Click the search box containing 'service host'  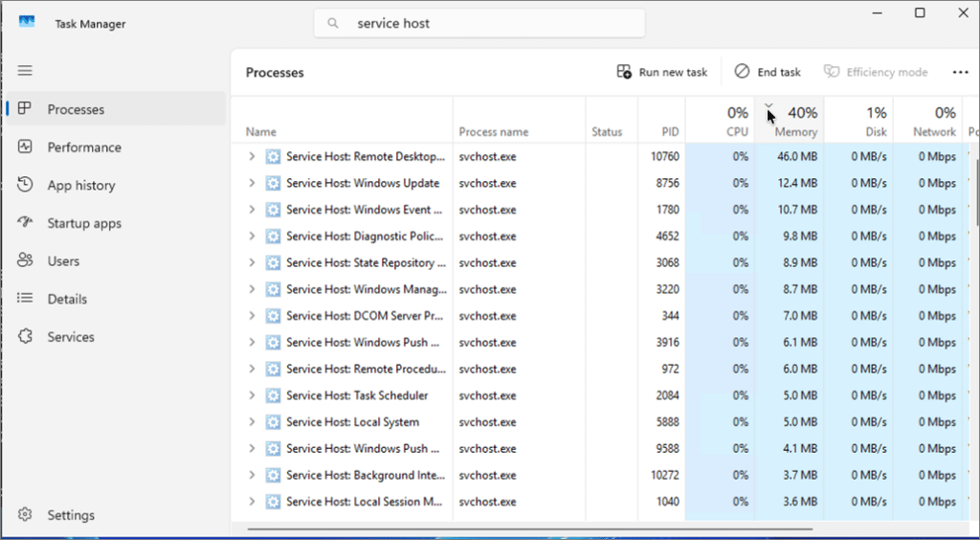click(x=479, y=24)
